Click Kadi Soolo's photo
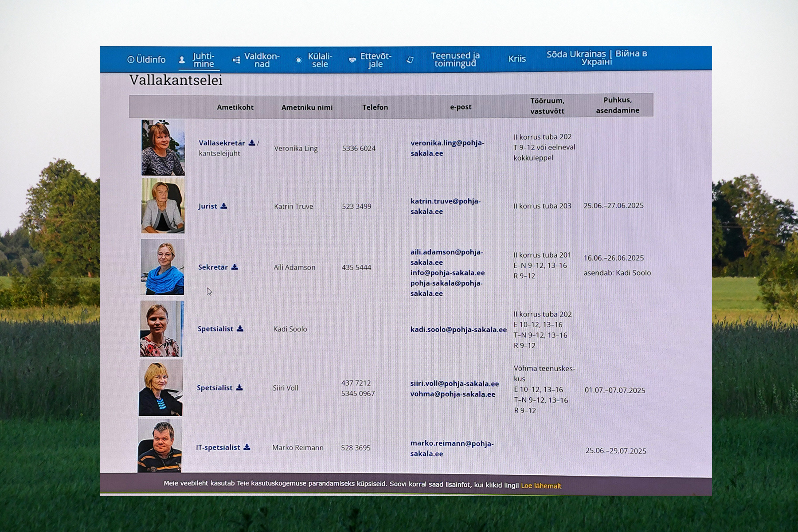The width and height of the screenshot is (798, 532). point(162,329)
